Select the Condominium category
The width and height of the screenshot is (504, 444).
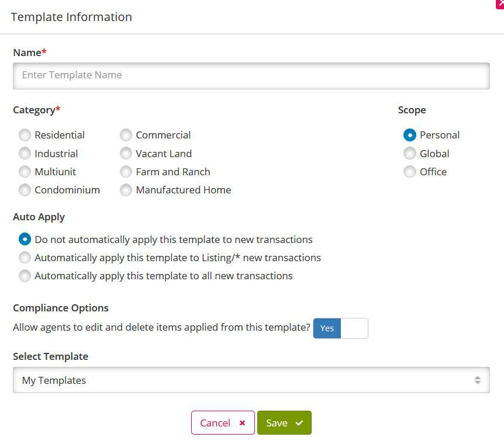(25, 190)
